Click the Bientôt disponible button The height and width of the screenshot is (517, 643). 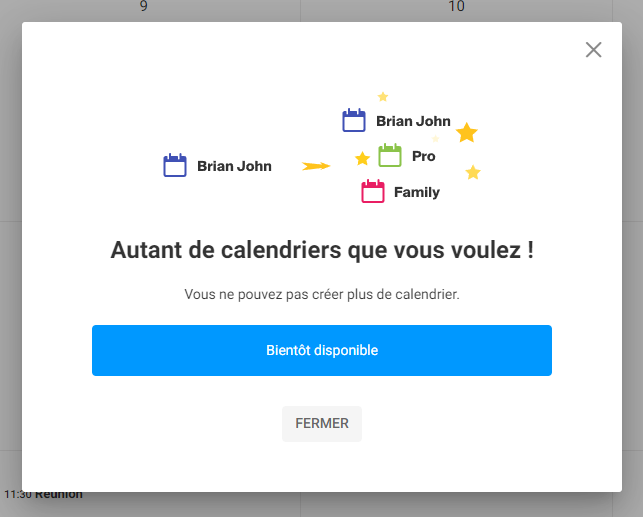(x=322, y=351)
